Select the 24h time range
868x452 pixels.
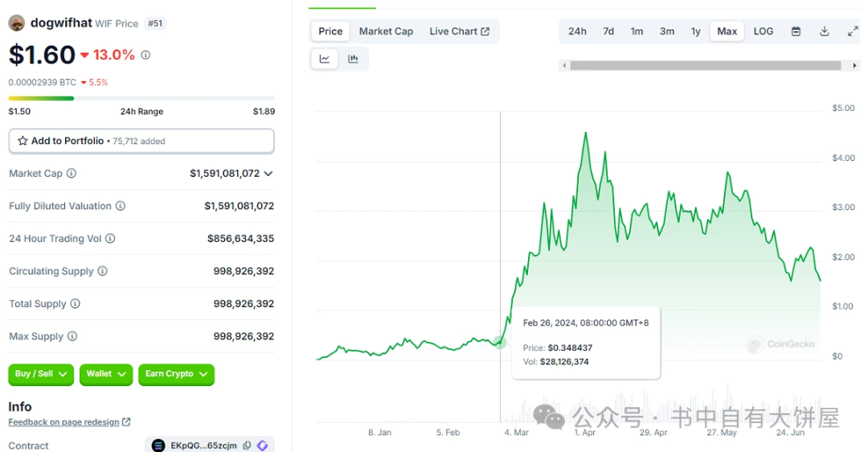tap(577, 31)
